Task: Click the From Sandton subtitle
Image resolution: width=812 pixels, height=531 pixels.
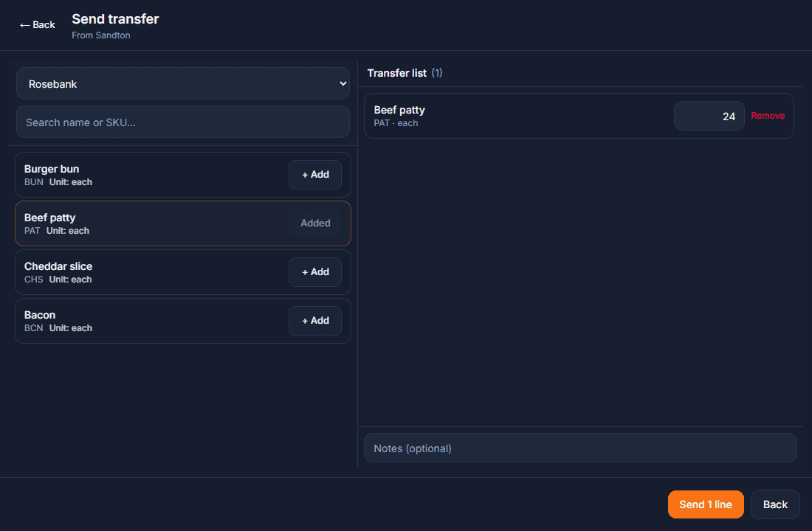Action: tap(101, 35)
